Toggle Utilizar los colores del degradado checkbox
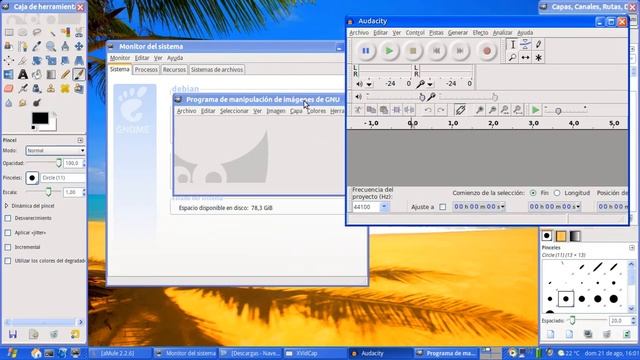 [8, 261]
